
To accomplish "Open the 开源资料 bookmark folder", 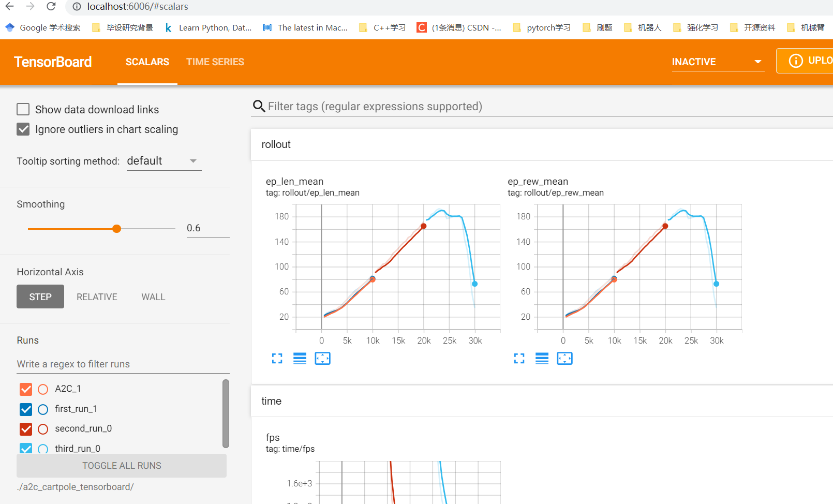I will [753, 27].
